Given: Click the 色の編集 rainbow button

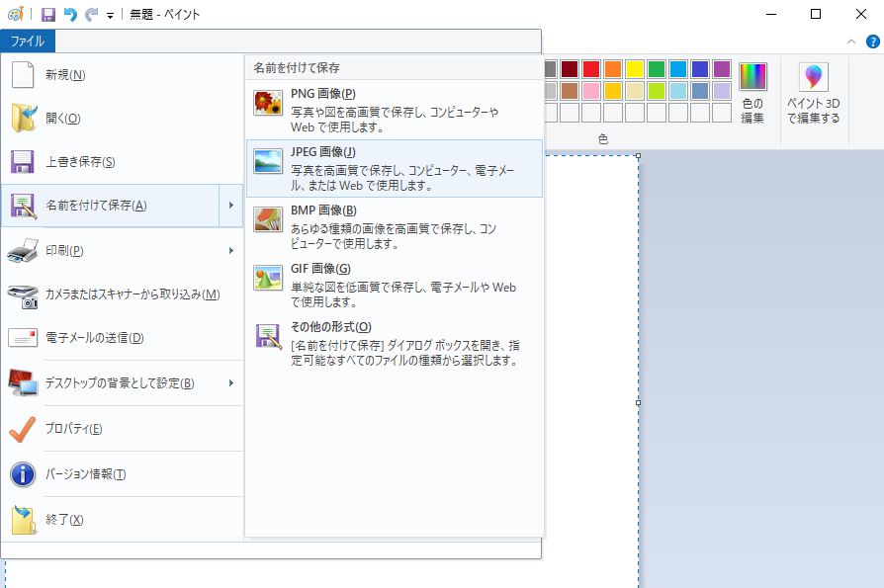Looking at the screenshot, I should click(x=752, y=93).
